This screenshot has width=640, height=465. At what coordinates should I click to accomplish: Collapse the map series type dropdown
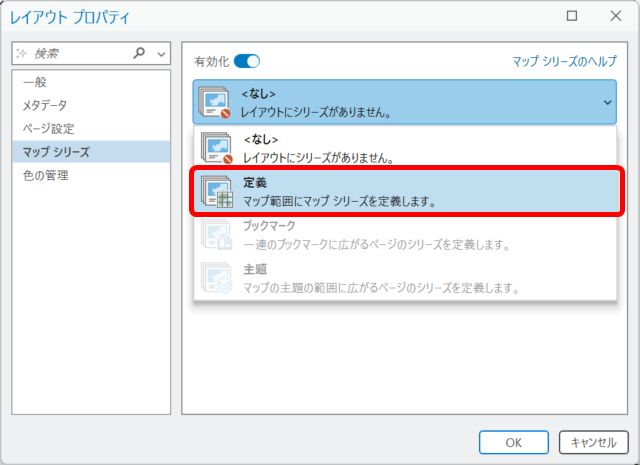(x=606, y=101)
